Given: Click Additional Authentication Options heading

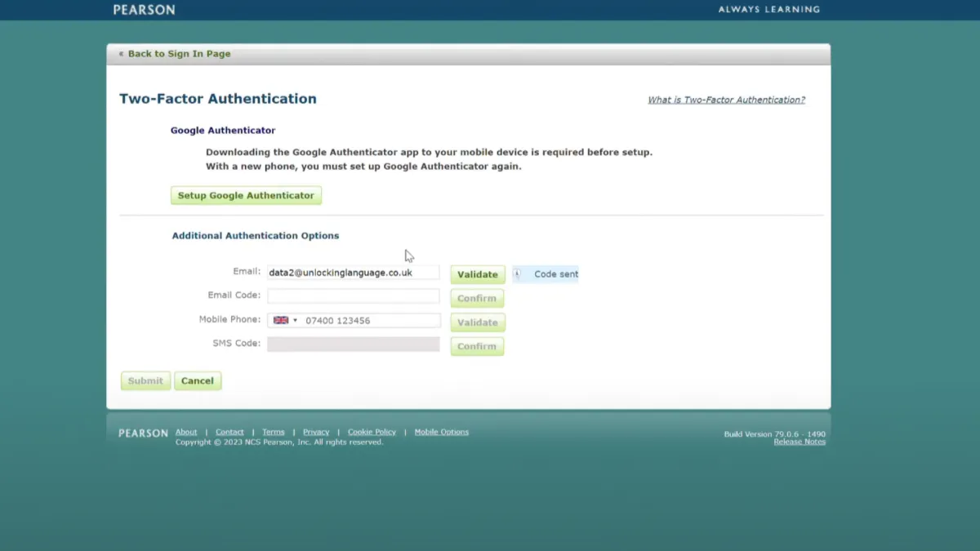Looking at the screenshot, I should tap(256, 236).
